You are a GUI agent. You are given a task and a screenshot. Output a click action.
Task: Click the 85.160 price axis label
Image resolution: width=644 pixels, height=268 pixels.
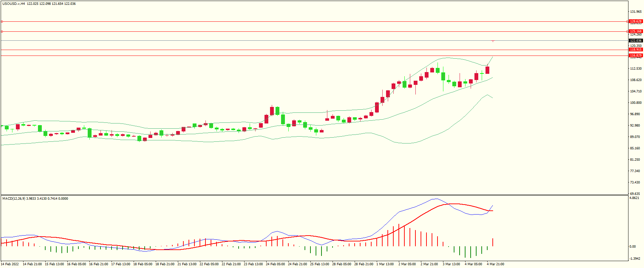636,148
